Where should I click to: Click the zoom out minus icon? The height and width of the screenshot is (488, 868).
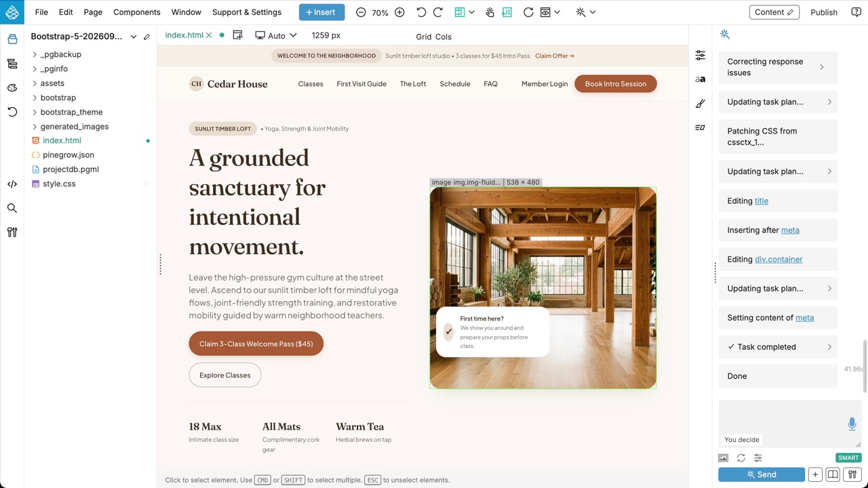click(361, 12)
